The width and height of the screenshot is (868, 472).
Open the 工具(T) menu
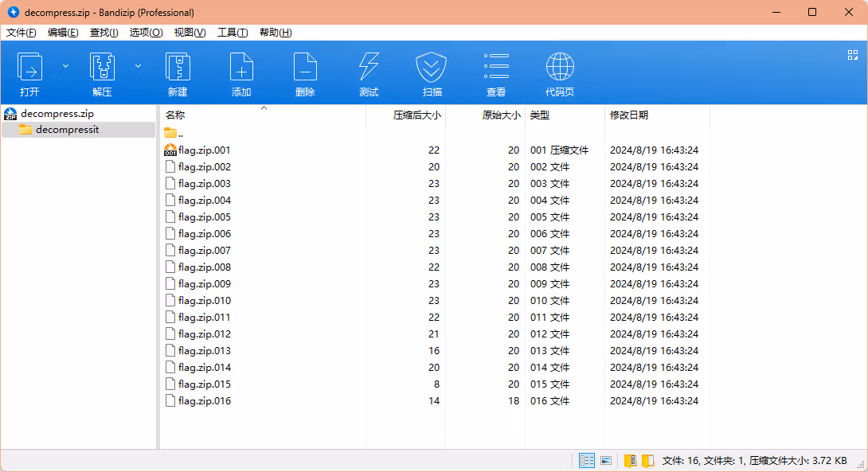233,33
